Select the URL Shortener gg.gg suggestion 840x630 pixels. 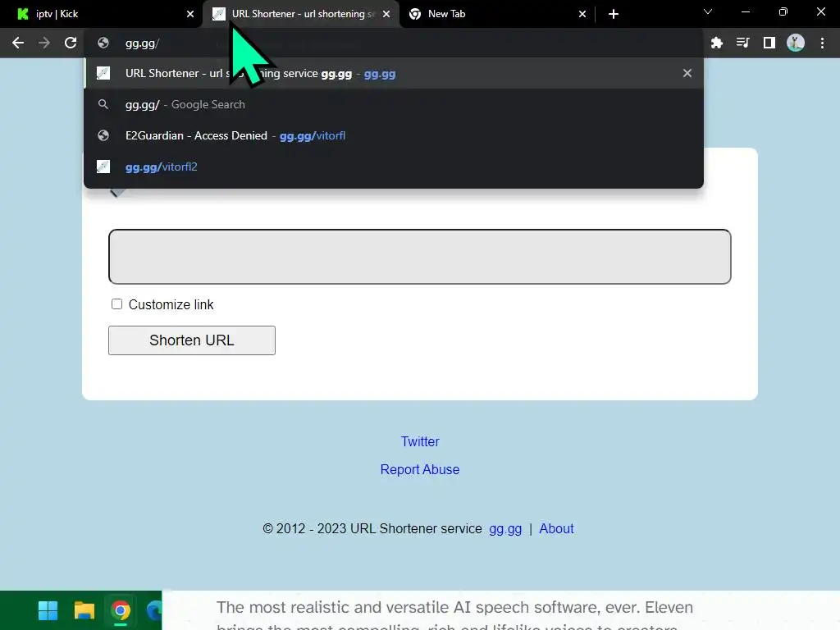[x=394, y=73]
